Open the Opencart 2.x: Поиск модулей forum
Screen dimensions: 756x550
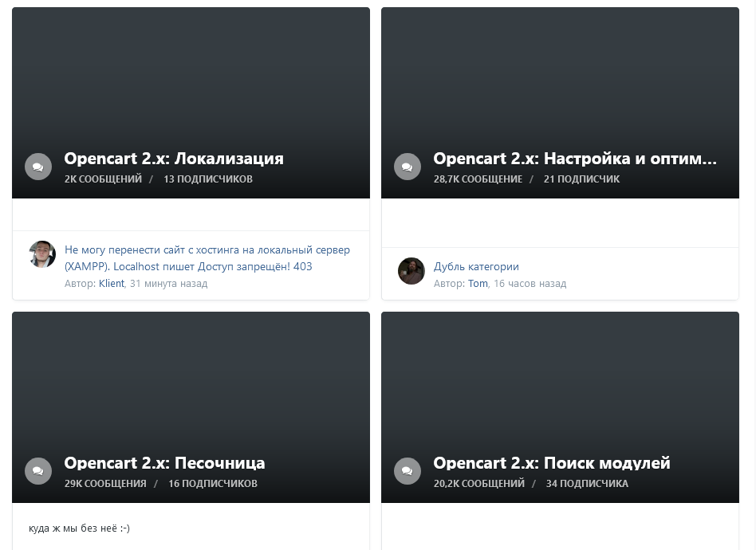(x=552, y=463)
